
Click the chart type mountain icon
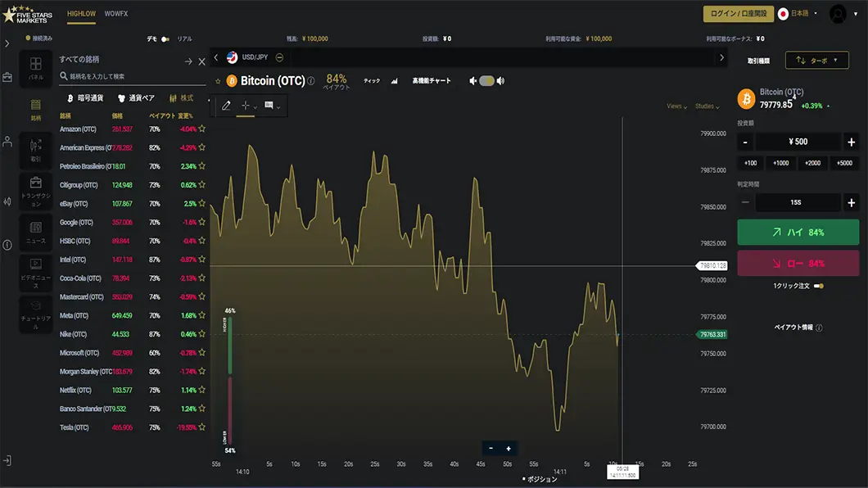coord(394,81)
